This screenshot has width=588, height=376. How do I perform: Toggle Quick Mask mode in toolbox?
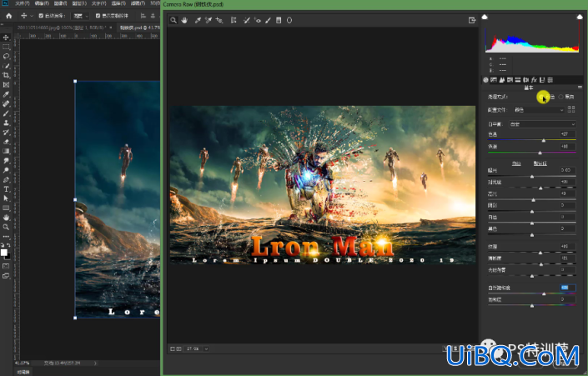click(x=6, y=266)
